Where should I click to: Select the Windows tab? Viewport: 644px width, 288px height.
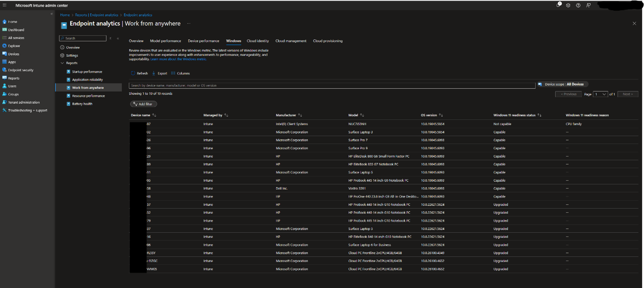[x=234, y=41]
